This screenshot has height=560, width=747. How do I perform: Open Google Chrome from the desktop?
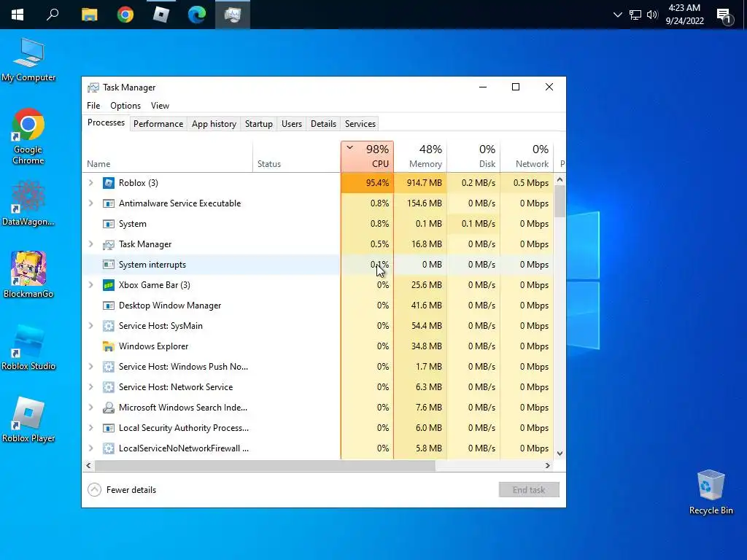point(28,137)
